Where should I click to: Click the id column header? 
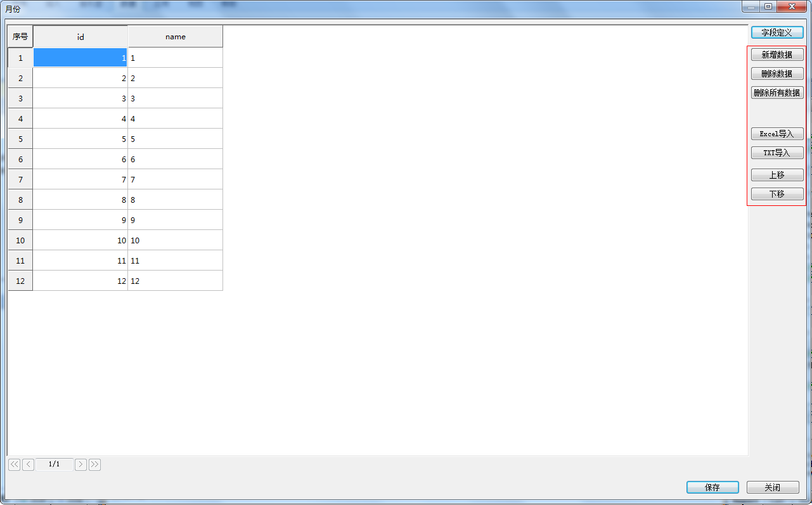[81, 37]
